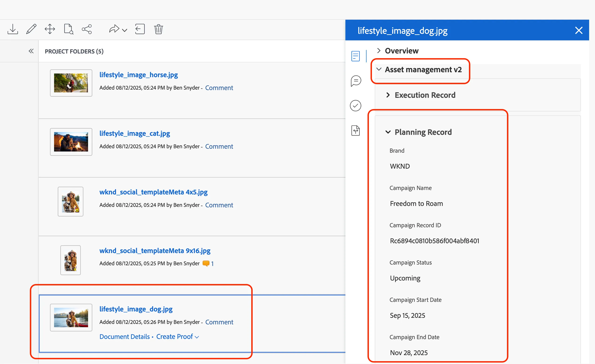The width and height of the screenshot is (595, 364).
Task: Click the cat image thumbnail
Action: click(71, 142)
